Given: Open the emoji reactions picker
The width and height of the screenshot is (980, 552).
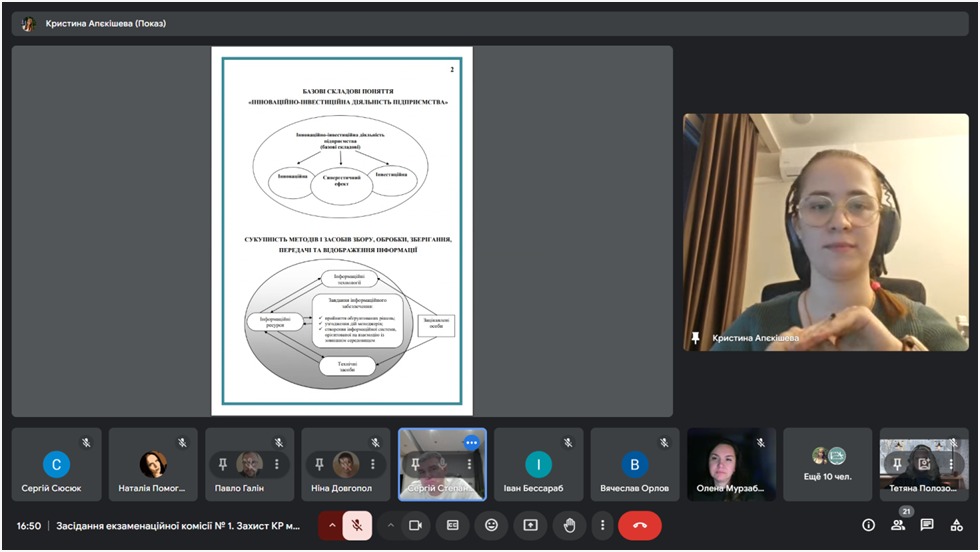Looking at the screenshot, I should 491,525.
